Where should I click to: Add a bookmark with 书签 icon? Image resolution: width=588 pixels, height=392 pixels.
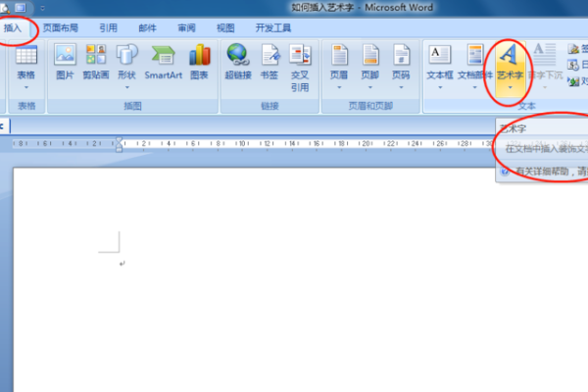(x=269, y=55)
